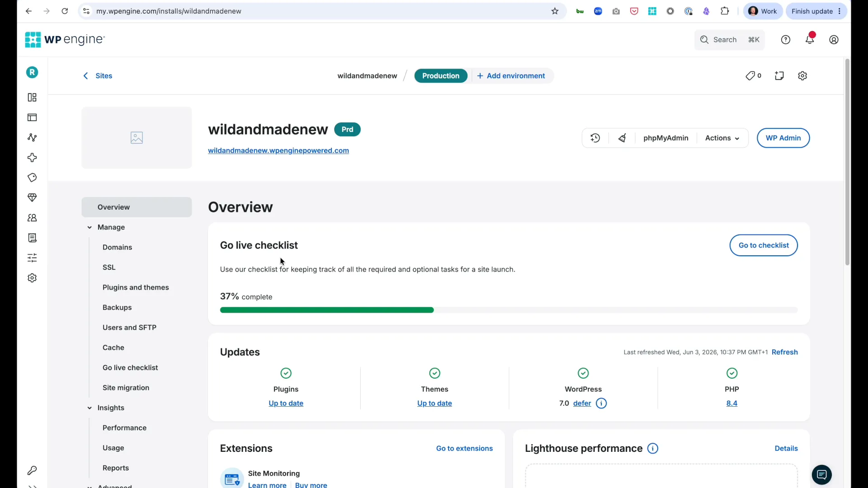868x488 pixels.
Task: Reload the page in the browser
Action: click(x=65, y=11)
